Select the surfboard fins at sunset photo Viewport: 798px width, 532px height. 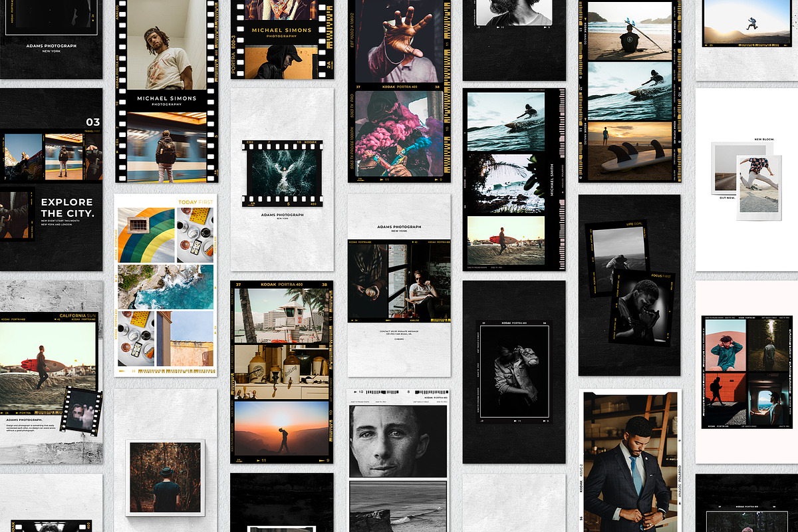(630, 150)
